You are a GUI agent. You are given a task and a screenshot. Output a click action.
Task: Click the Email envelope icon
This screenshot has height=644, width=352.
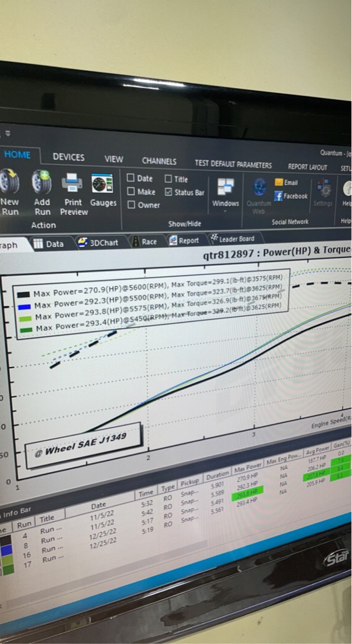[x=279, y=182]
